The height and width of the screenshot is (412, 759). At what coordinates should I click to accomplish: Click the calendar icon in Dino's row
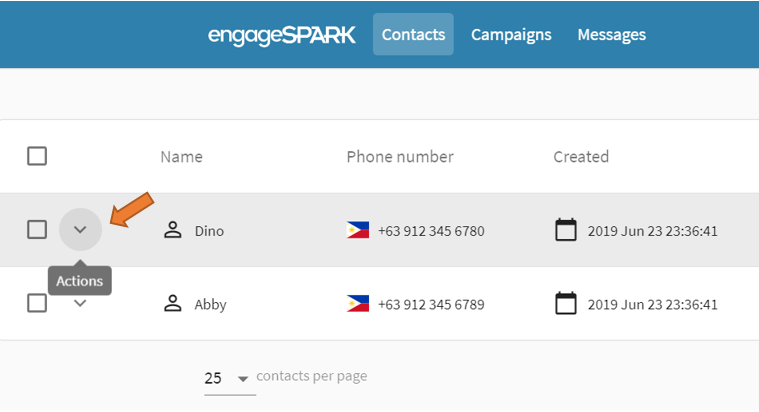coord(566,231)
